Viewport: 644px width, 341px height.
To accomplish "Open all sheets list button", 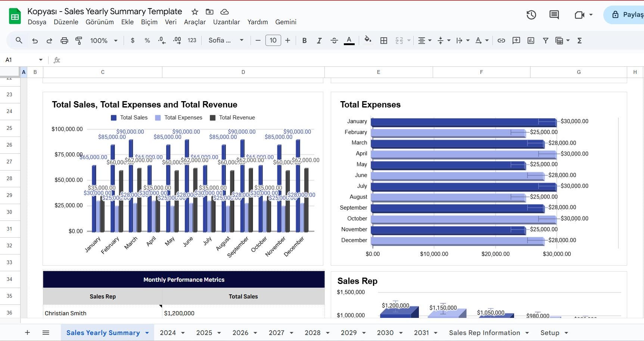I will coord(46,332).
